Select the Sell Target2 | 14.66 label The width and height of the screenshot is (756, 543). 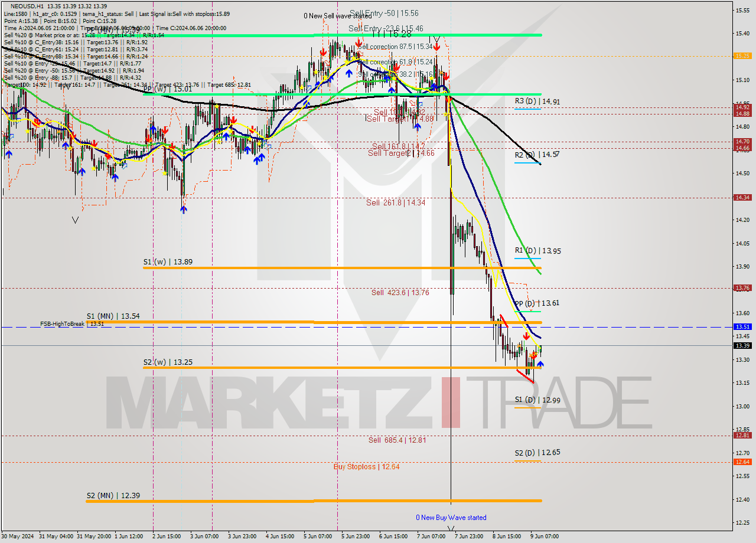401,153
